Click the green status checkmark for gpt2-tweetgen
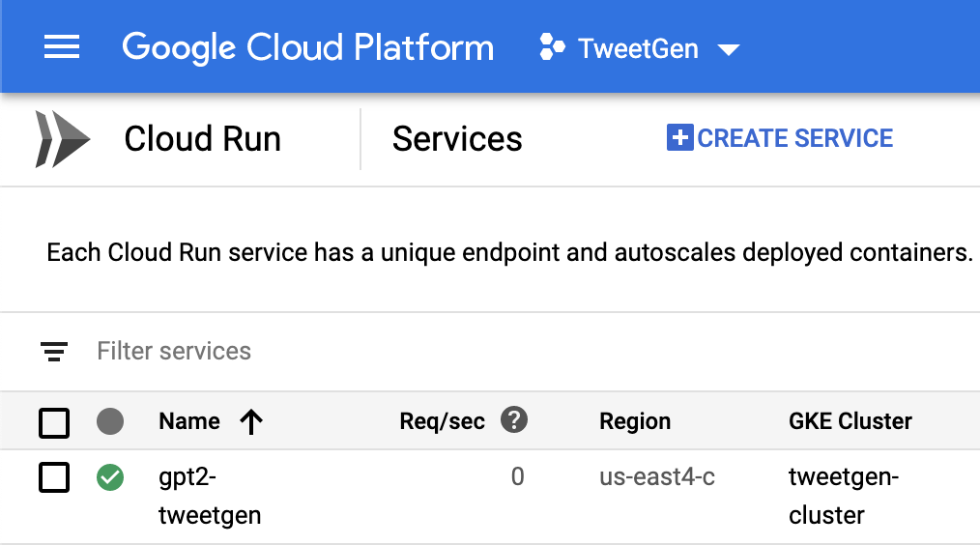 pos(110,477)
